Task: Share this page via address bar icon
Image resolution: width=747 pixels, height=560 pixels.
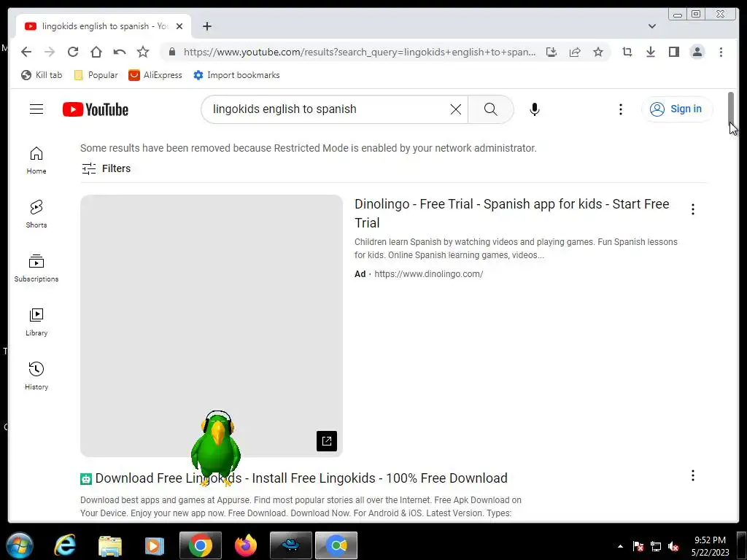Action: 575,52
